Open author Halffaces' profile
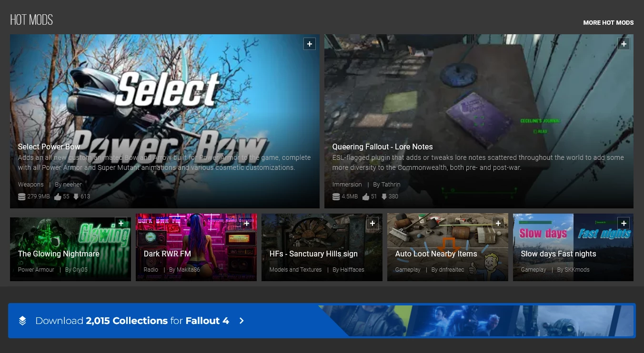This screenshot has height=353, width=644. (x=352, y=270)
